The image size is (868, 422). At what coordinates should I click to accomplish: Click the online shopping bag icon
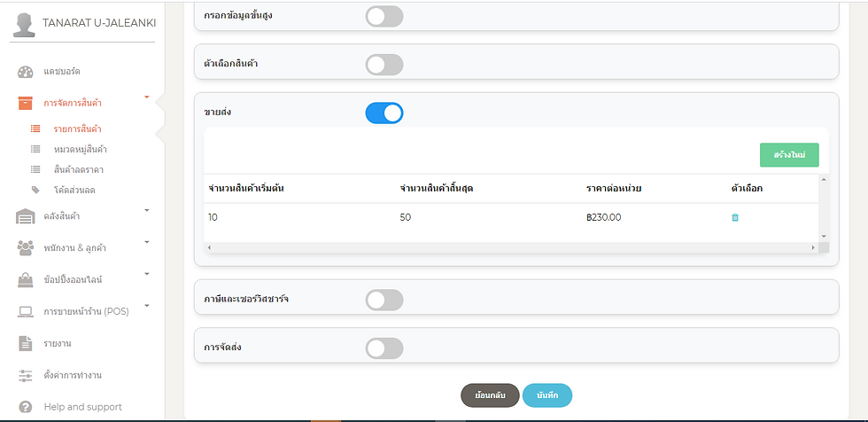click(x=26, y=280)
